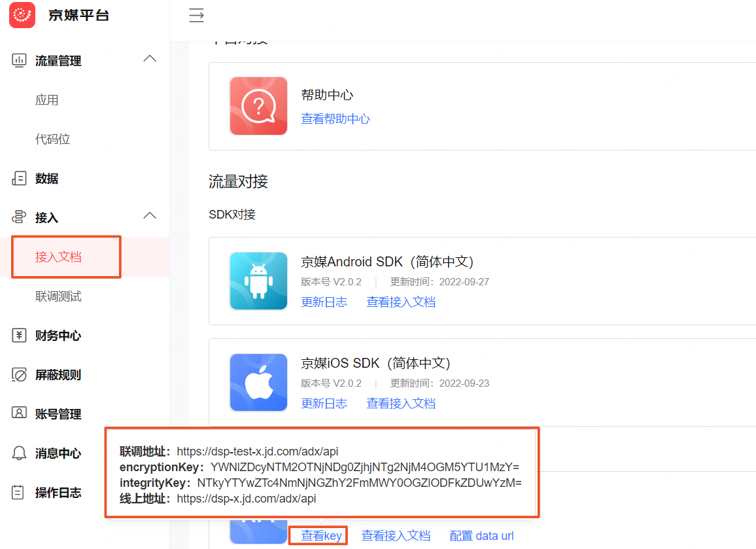Click the 接入 connector icon

[19, 217]
